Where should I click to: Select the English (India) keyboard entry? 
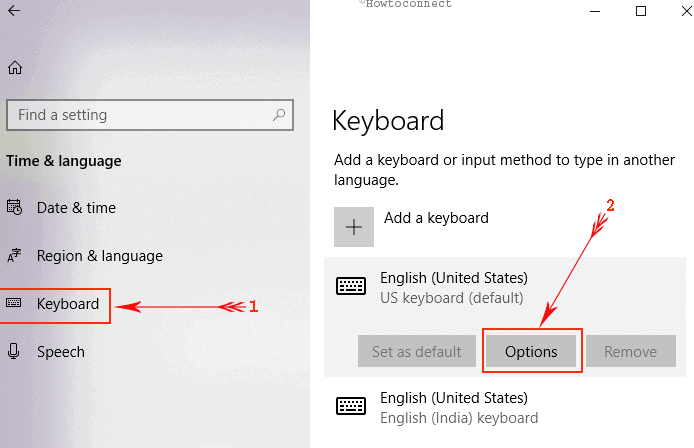[x=505, y=407]
